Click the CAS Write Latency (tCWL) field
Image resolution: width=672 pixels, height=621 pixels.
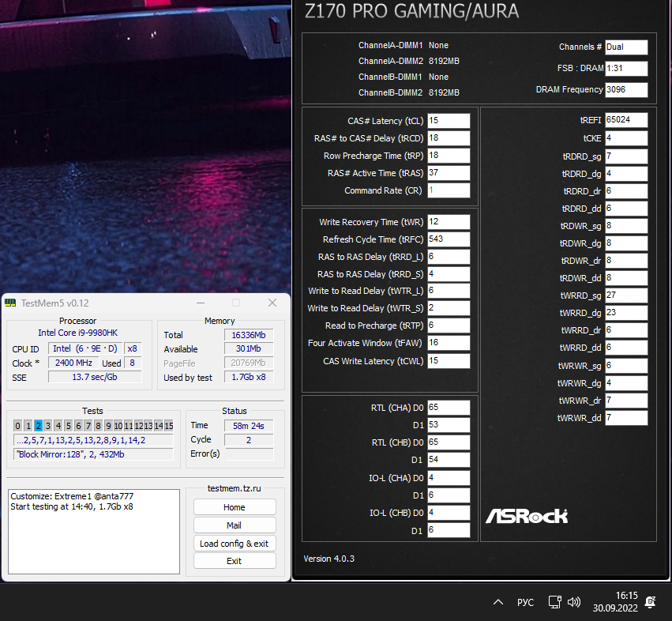click(449, 361)
